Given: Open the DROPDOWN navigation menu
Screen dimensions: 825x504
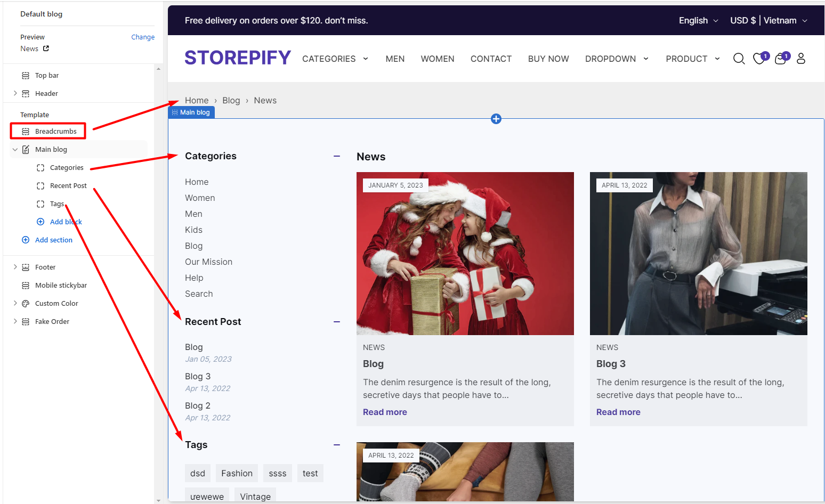Looking at the screenshot, I should click(617, 59).
